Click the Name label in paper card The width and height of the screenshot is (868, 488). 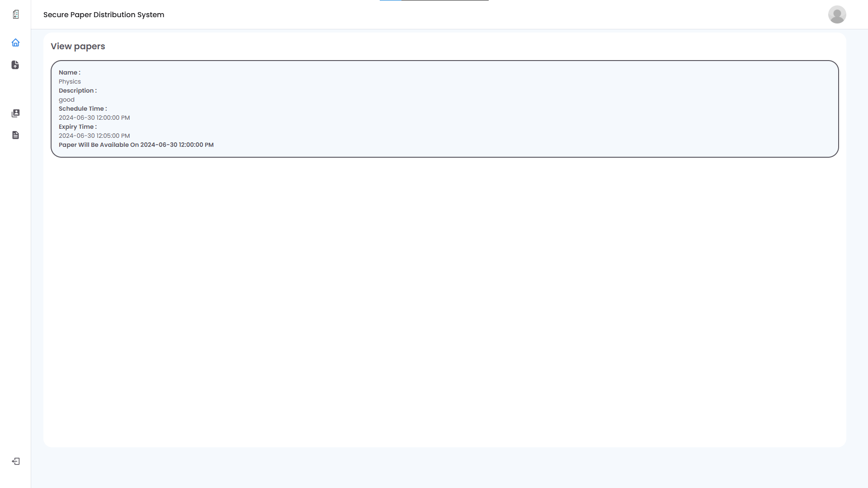(x=69, y=72)
